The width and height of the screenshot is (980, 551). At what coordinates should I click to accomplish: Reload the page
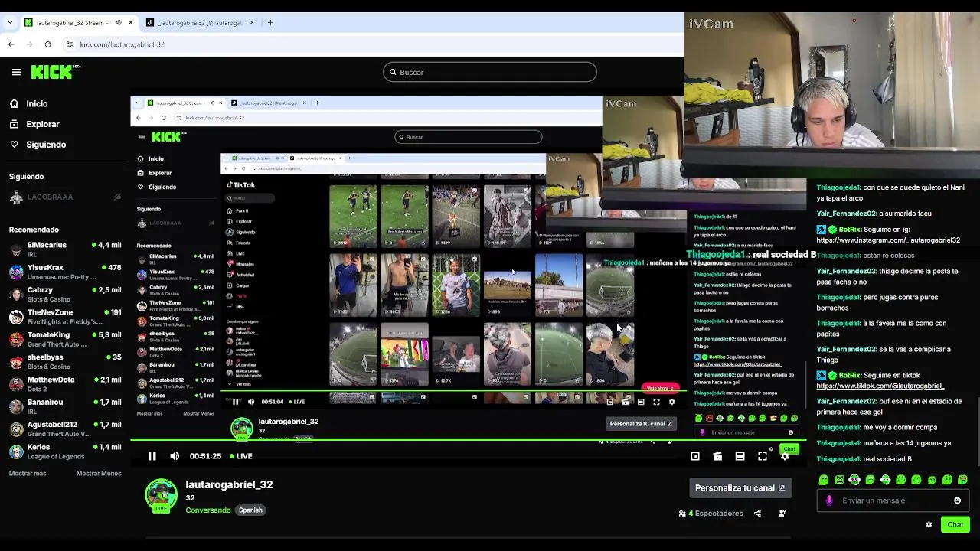pyautogui.click(x=47, y=44)
